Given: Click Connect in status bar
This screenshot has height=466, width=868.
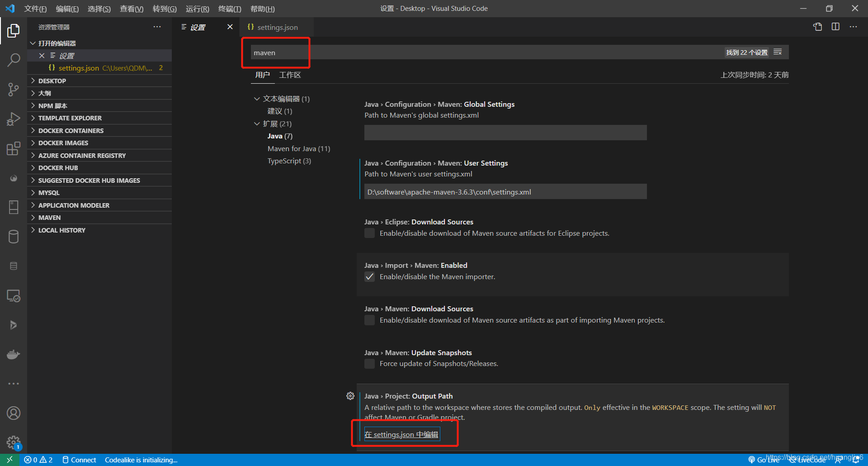Looking at the screenshot, I should (x=79, y=460).
